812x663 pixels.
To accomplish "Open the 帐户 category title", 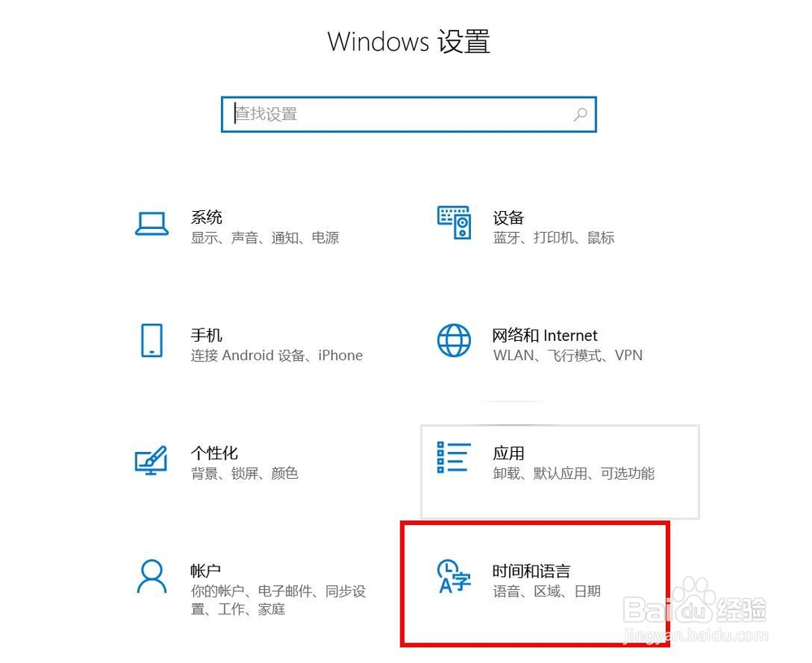I will [205, 570].
